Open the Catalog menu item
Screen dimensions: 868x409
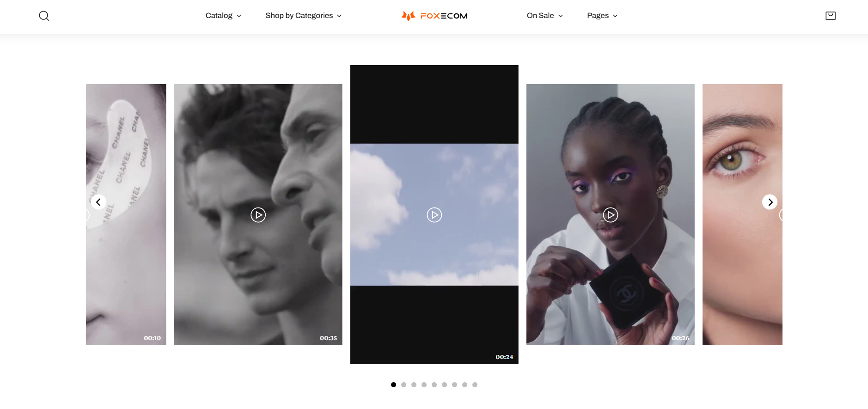[x=223, y=16]
